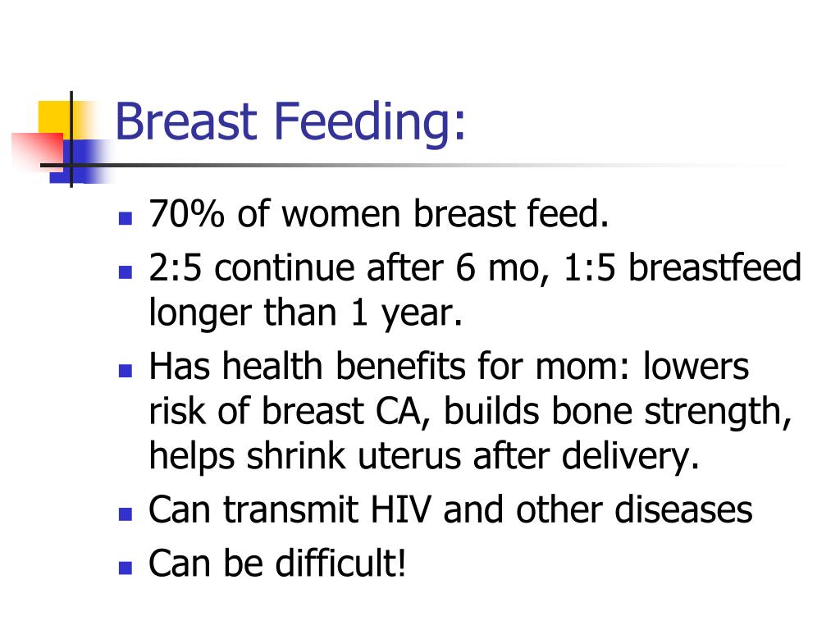Click the red square in title decoration

pos(39,151)
